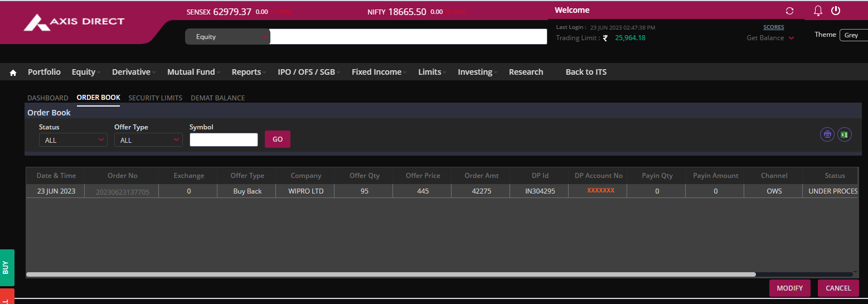868x304 pixels.
Task: Open the Equity segment dropdown
Action: pyautogui.click(x=227, y=37)
